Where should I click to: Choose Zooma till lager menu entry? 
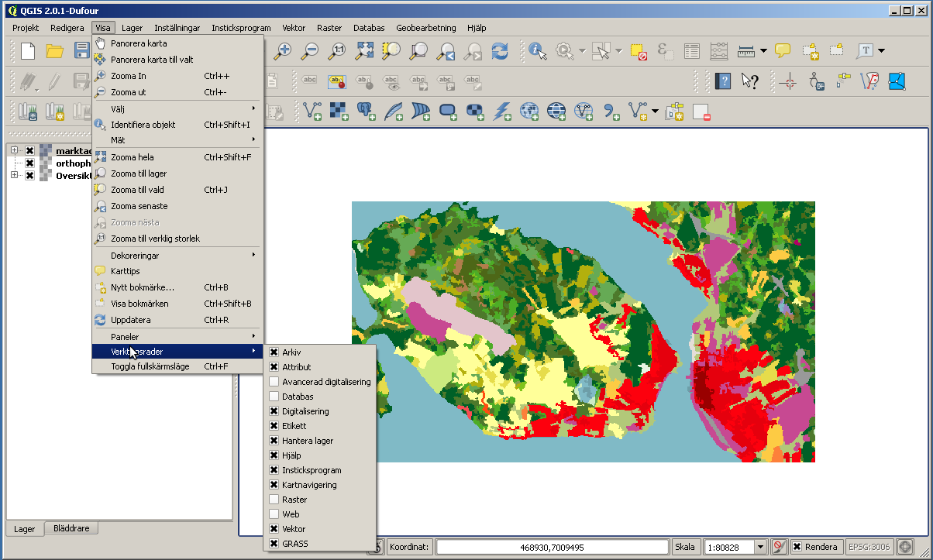coord(177,173)
